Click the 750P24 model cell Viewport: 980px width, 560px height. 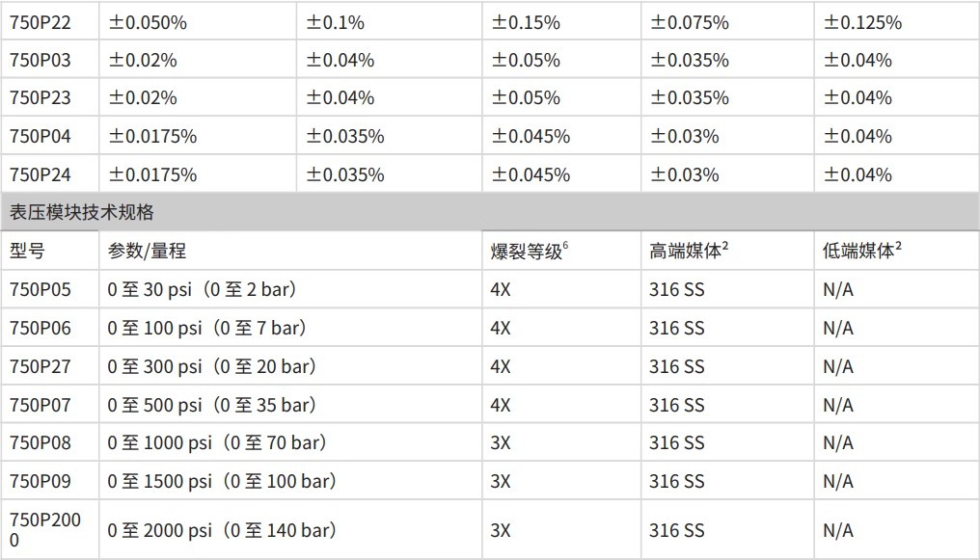(x=41, y=174)
